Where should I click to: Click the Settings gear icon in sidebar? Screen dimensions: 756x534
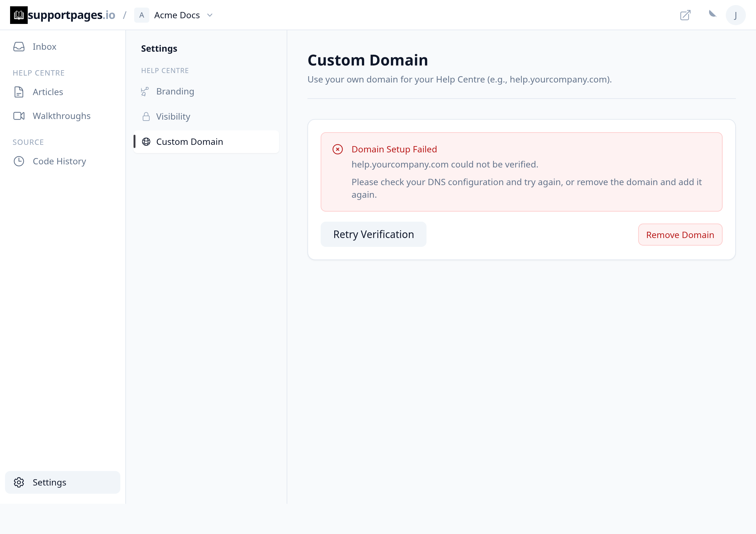pos(19,483)
